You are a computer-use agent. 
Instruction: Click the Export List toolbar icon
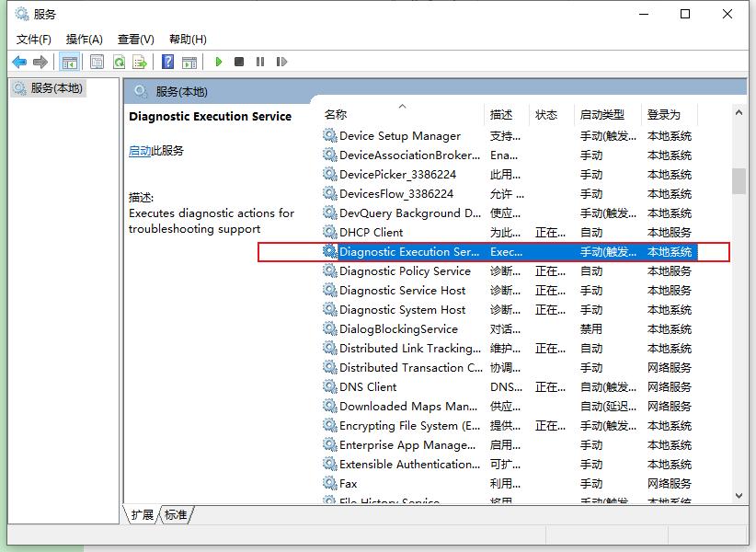point(139,62)
